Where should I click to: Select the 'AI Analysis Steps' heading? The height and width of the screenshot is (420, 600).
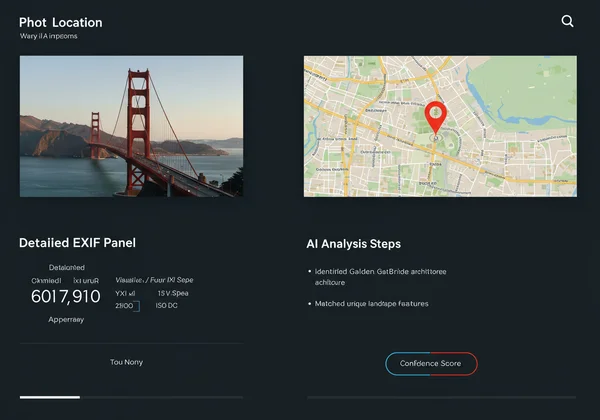[354, 244]
